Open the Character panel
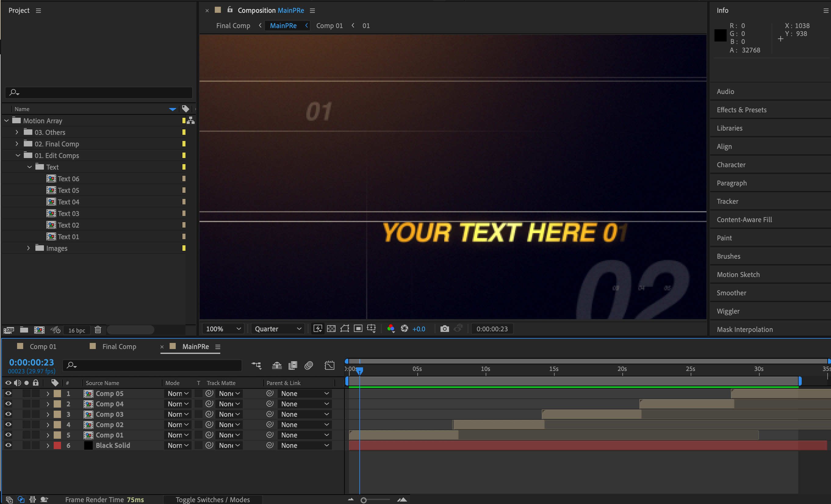The height and width of the screenshot is (504, 831). pyautogui.click(x=731, y=165)
